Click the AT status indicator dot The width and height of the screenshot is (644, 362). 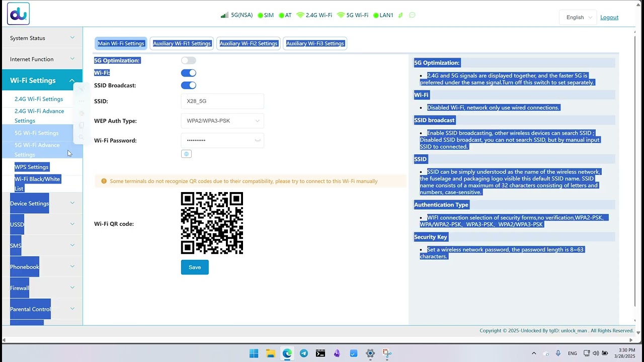(x=281, y=16)
